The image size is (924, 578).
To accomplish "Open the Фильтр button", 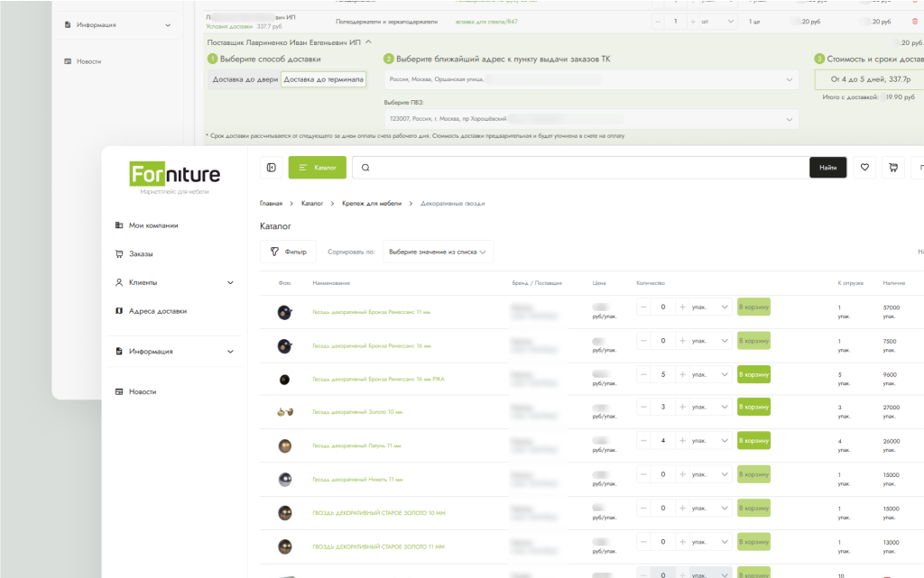I will tap(288, 252).
